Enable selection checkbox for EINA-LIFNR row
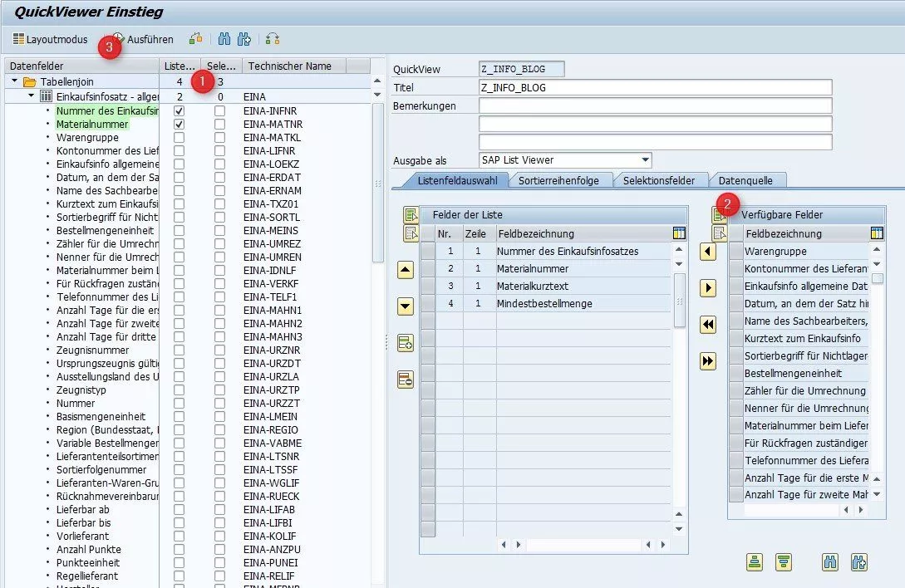 point(220,150)
